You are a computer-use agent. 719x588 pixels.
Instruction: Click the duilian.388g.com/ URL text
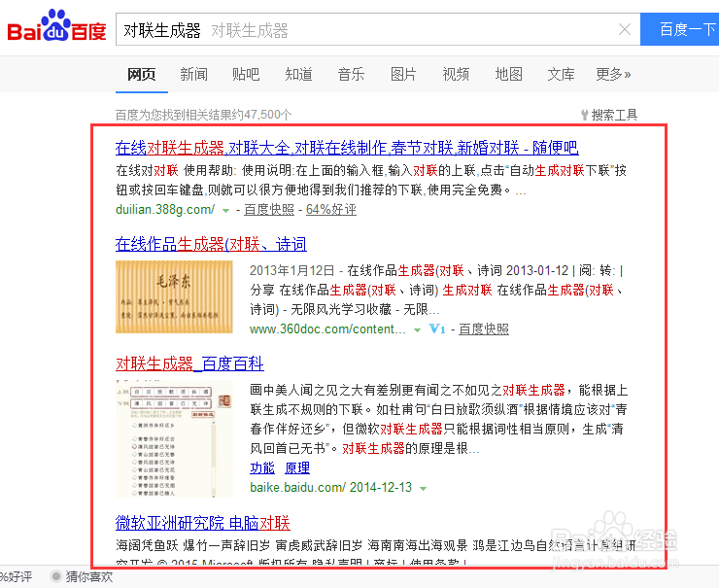[x=165, y=210]
